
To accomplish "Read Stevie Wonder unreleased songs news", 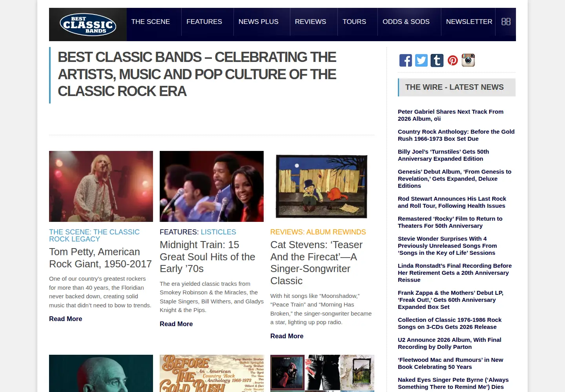I will (447, 246).
